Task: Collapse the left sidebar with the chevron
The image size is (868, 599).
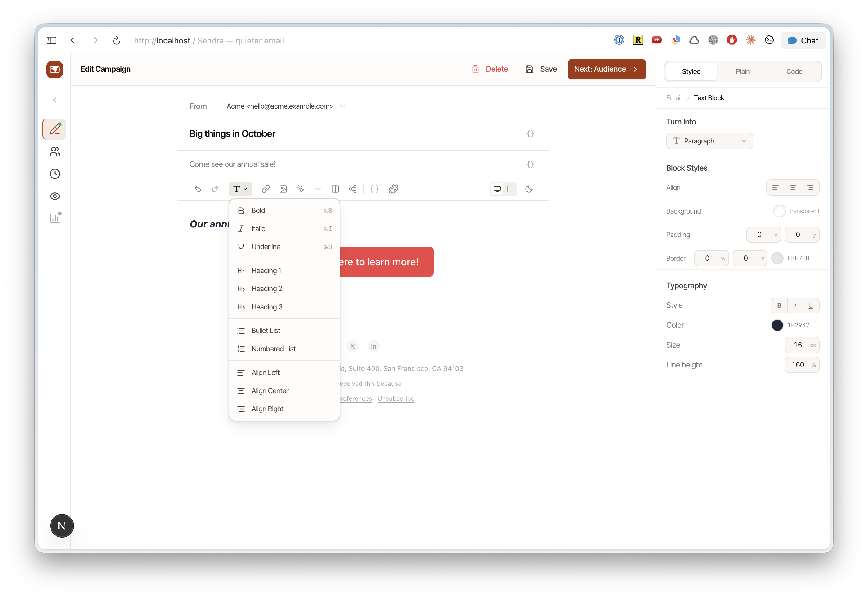Action: tap(55, 100)
